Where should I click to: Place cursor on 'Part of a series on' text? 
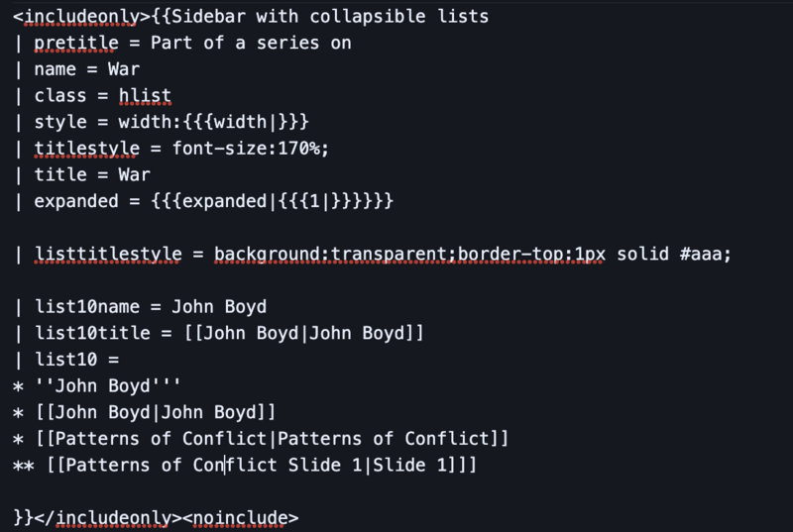pyautogui.click(x=251, y=43)
